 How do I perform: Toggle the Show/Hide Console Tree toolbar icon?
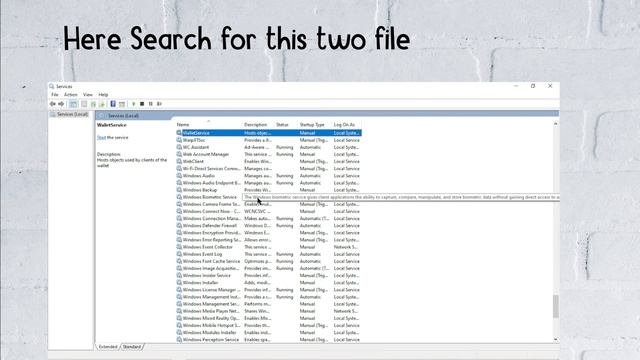73,104
